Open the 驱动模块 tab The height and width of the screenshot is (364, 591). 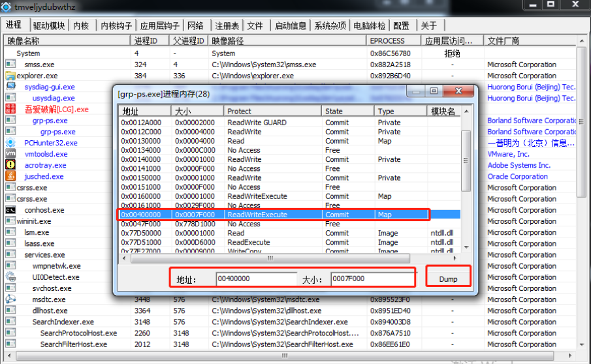point(49,25)
